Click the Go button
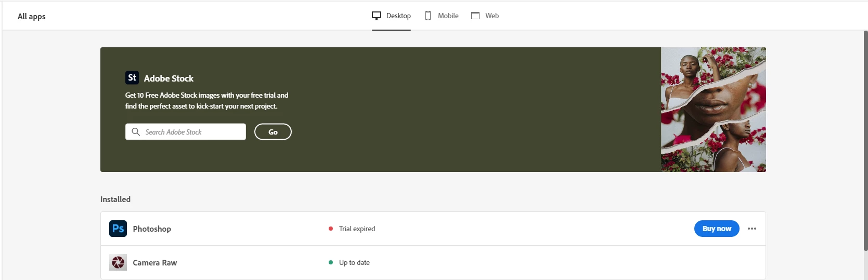Screen dimensions: 868x280 click(273, 132)
